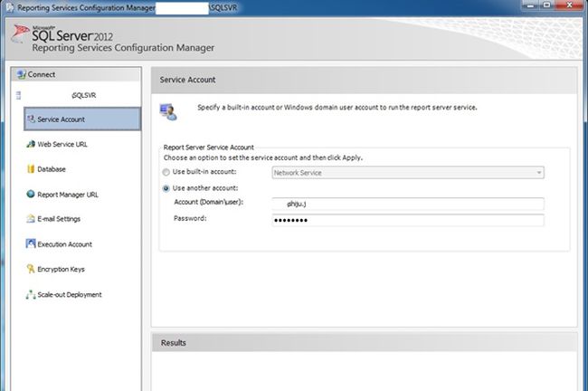Click the Connect icon in sidebar
This screenshot has width=588, height=391.
coord(22,74)
